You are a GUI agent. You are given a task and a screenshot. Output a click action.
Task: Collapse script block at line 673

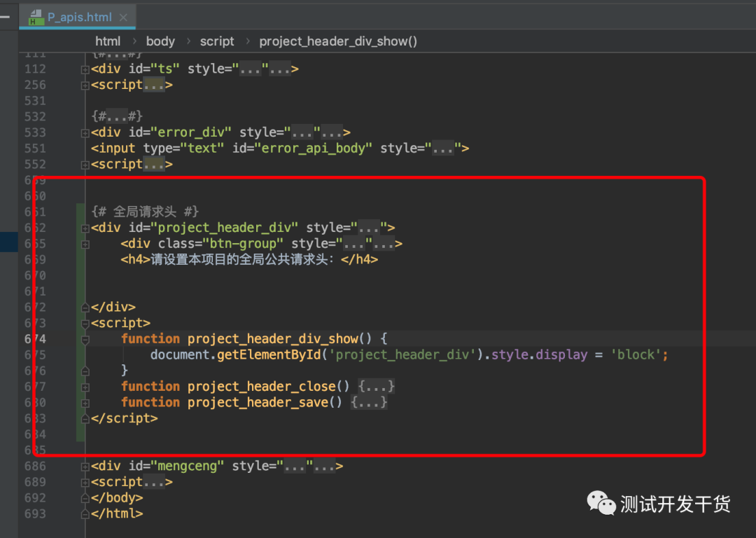point(85,324)
